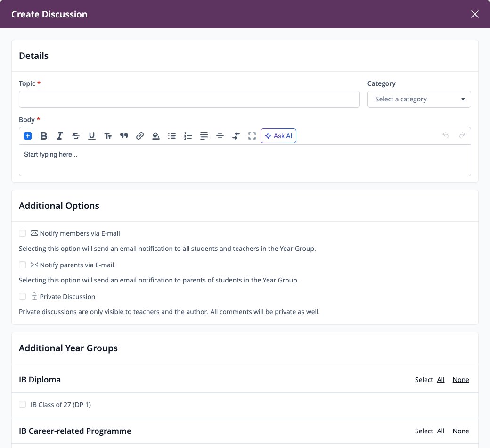Insert a blockquote
The width and height of the screenshot is (490, 448).
(124, 136)
